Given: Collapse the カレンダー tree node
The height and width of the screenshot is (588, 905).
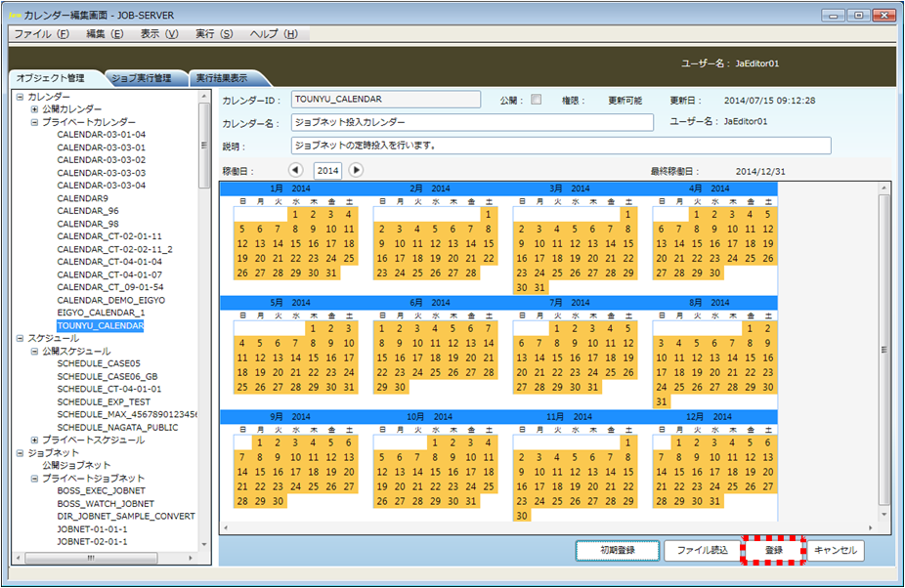Looking at the screenshot, I should [x=21, y=97].
